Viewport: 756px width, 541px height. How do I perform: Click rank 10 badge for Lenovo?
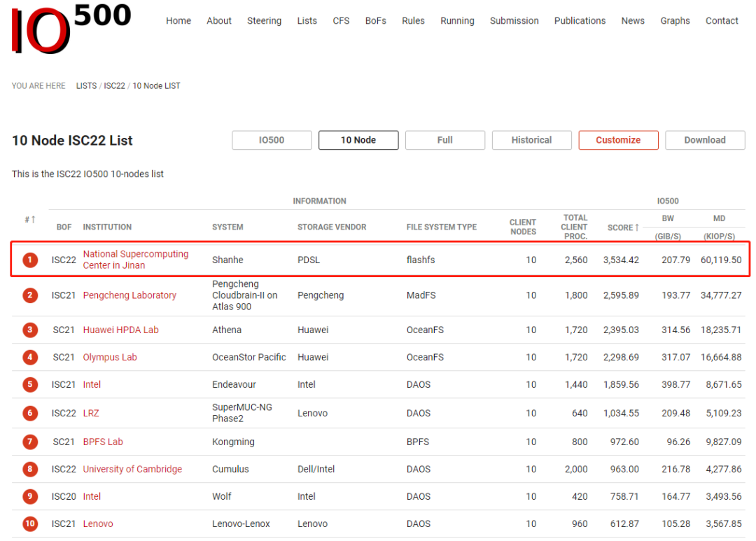pos(30,524)
